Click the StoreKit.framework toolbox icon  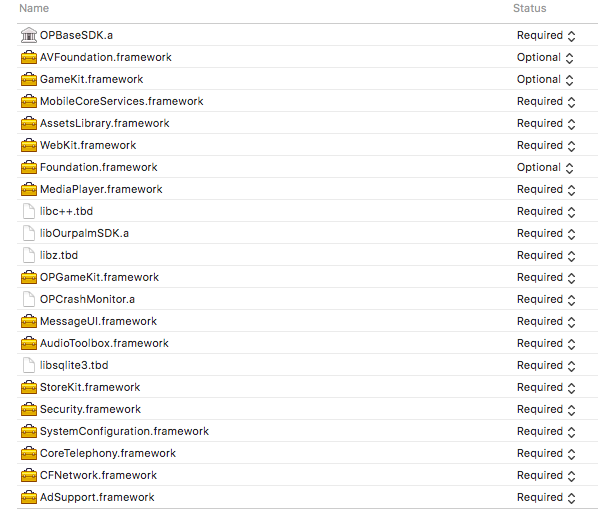(x=29, y=387)
